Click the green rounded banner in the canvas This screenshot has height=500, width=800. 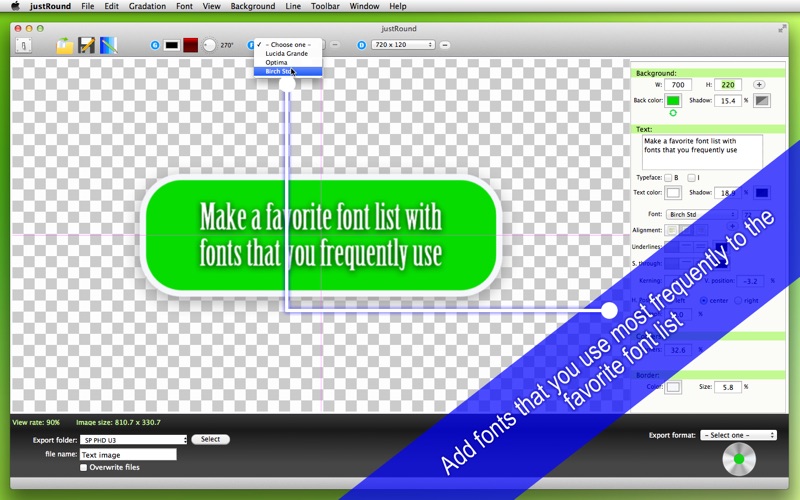321,235
